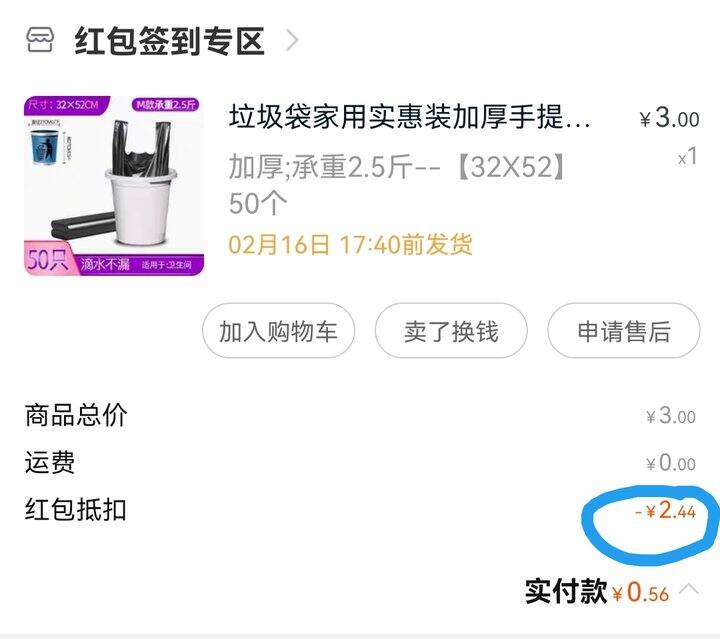Tap the 02月16日 17:40前发货 shipping notice

[x=350, y=244]
